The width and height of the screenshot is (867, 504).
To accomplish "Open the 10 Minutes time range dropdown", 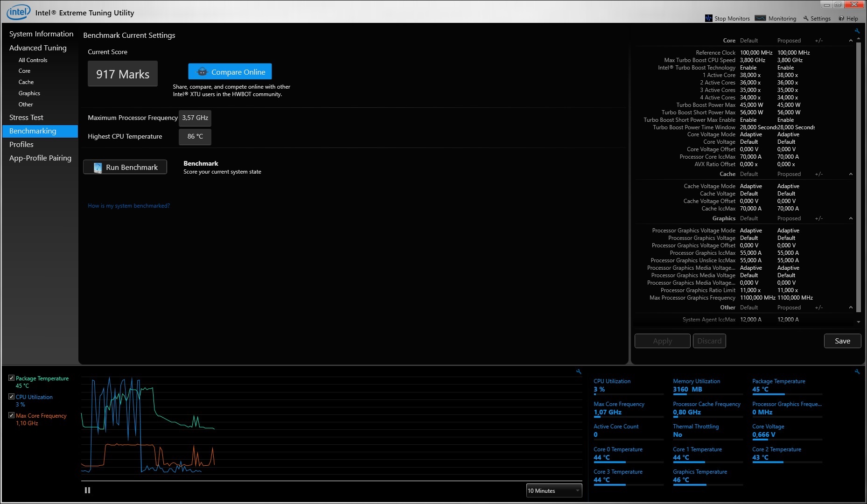I will coord(554,490).
